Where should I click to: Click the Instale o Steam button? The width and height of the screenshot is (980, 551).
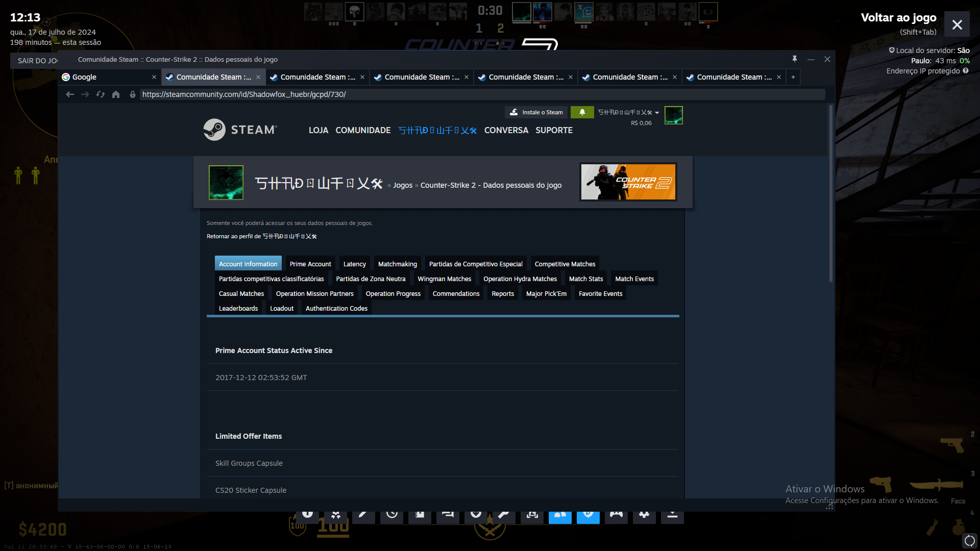536,112
